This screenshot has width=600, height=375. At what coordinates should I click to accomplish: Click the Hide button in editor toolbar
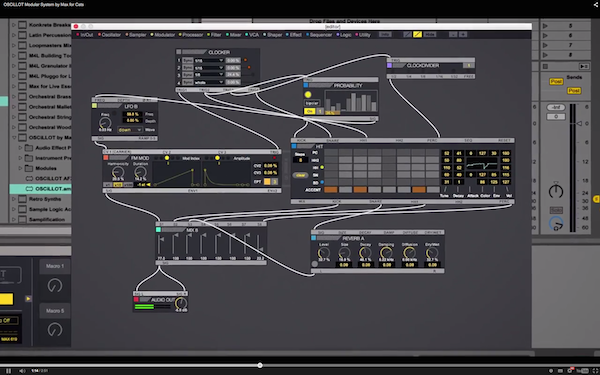[x=430, y=34]
